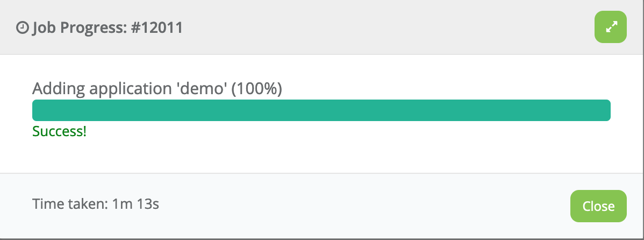This screenshot has height=240, width=644.
Task: Dismiss the dialog via the green Close button
Action: point(598,206)
